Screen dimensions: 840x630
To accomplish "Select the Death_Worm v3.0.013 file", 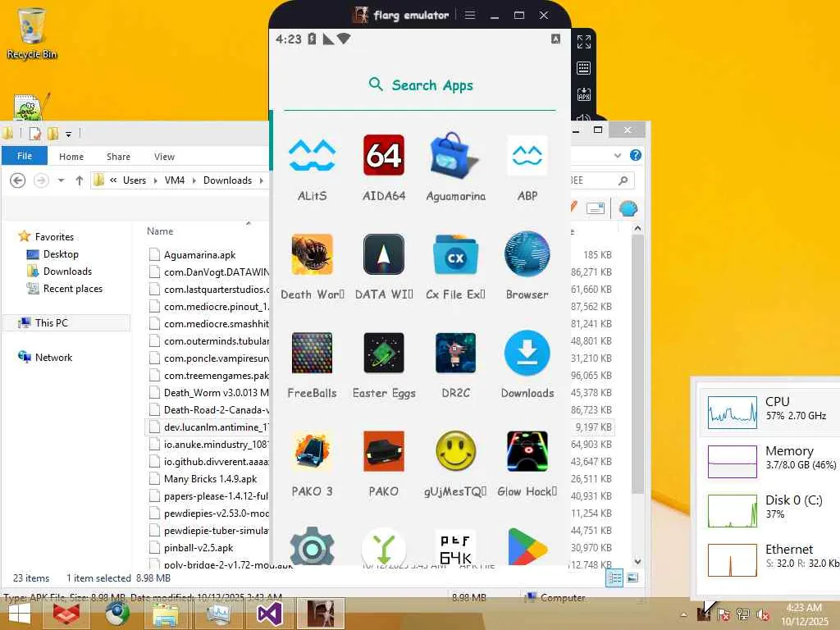I will [x=216, y=393].
